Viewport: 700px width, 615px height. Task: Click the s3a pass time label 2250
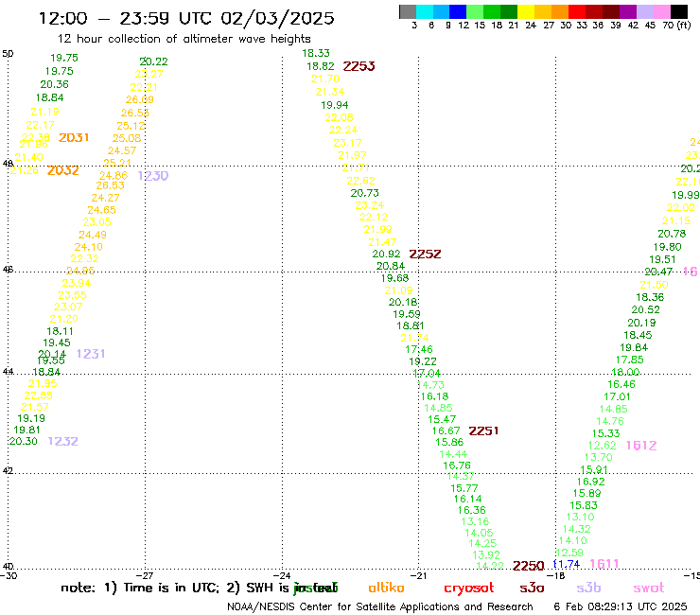coord(529,567)
